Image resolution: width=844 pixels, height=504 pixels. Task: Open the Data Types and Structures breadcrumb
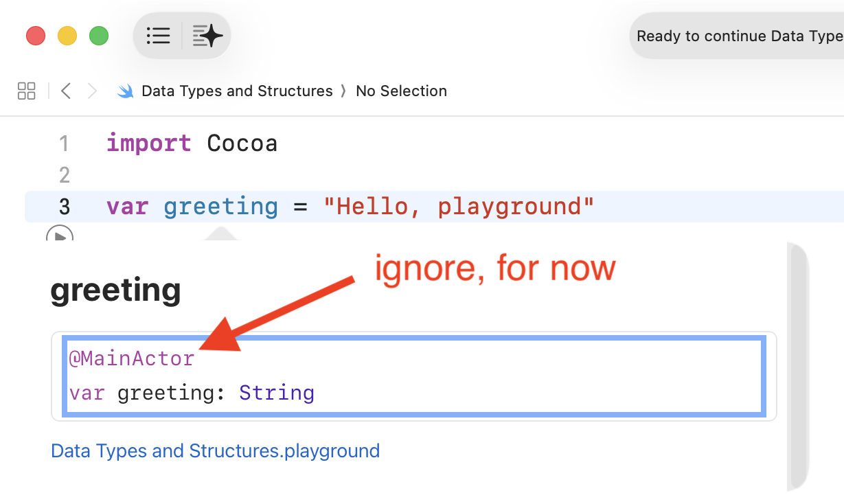[236, 91]
